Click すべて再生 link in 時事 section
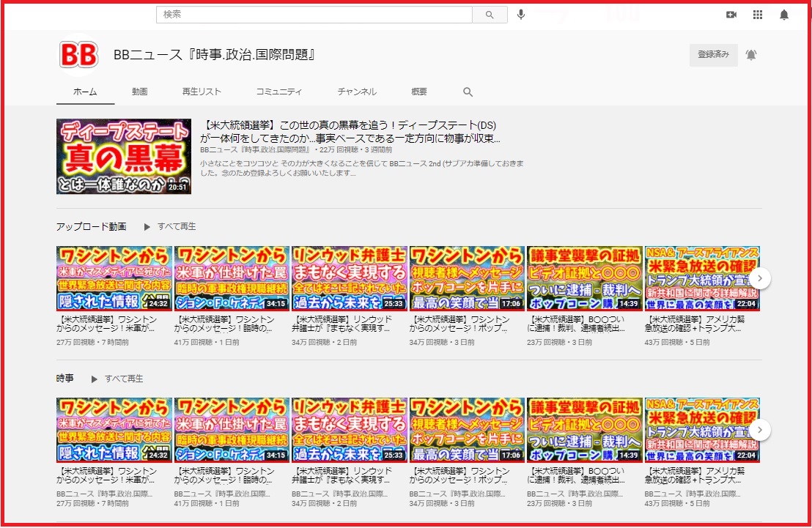 click(x=124, y=379)
